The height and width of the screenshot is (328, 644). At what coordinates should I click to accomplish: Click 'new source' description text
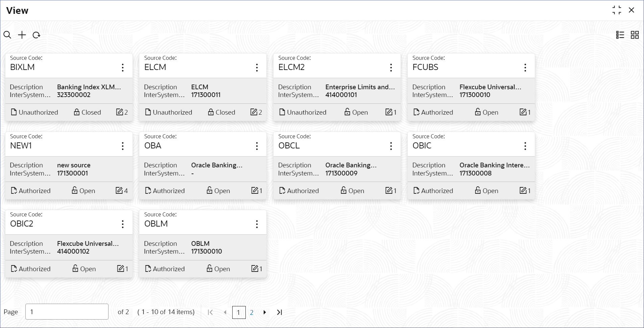tap(74, 165)
